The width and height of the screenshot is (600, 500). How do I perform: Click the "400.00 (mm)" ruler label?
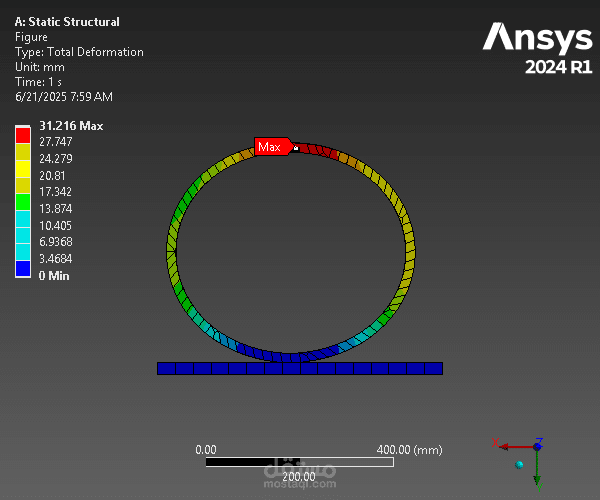(409, 450)
